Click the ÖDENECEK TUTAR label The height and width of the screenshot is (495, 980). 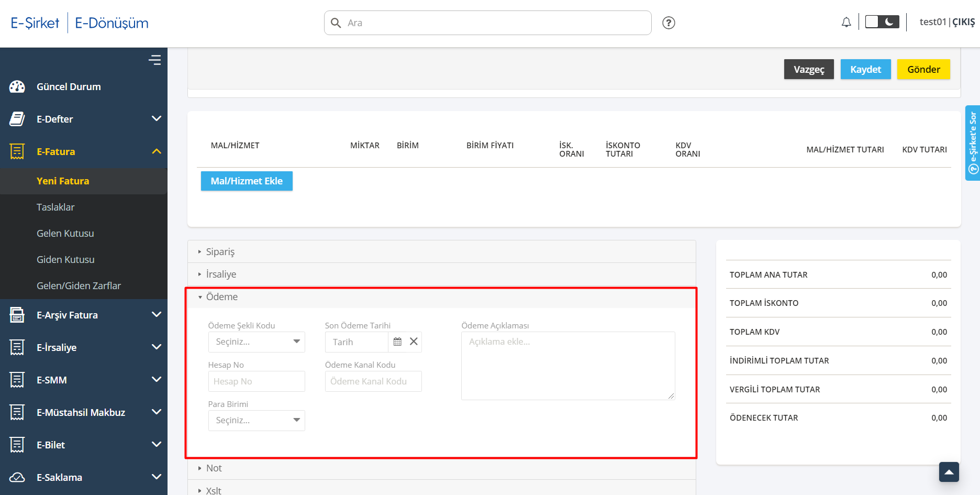coord(764,418)
